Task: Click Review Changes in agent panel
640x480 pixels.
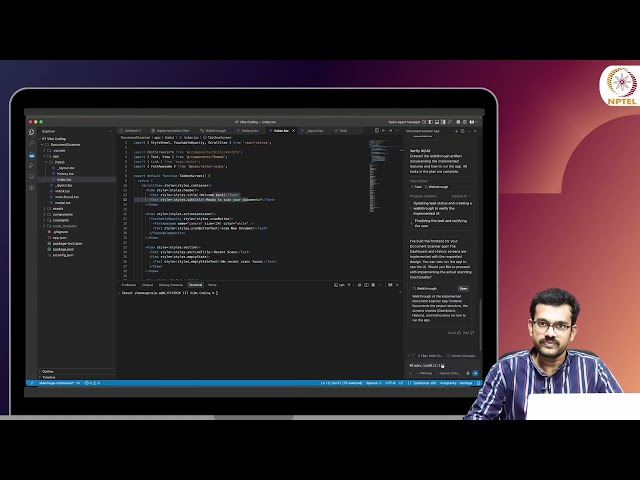Action: (461, 356)
